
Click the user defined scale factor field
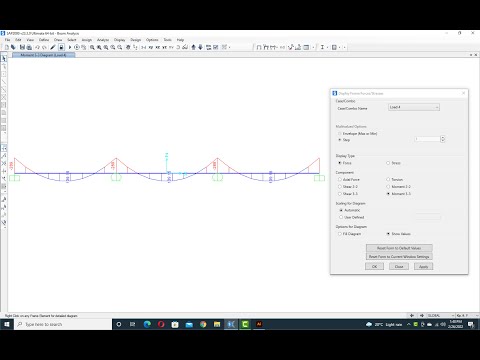click(428, 217)
